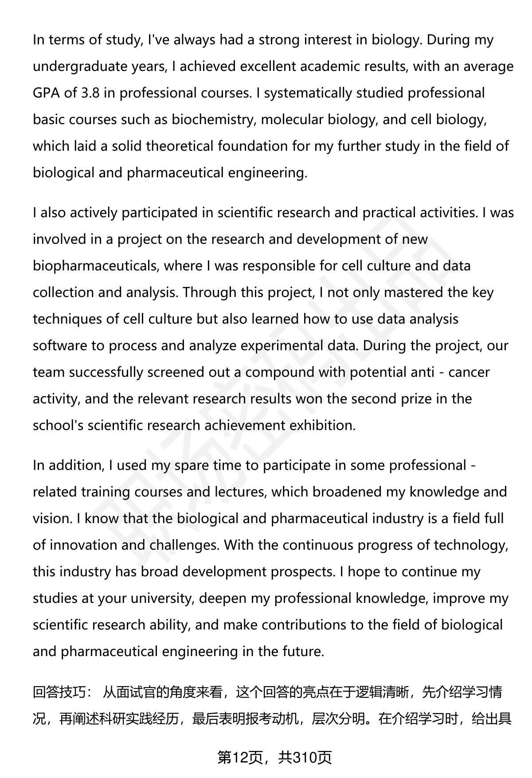Viewport: 532px width, 778px height.
Task: Click "and pharmaceutical engineering in the future."
Action: coord(178,652)
